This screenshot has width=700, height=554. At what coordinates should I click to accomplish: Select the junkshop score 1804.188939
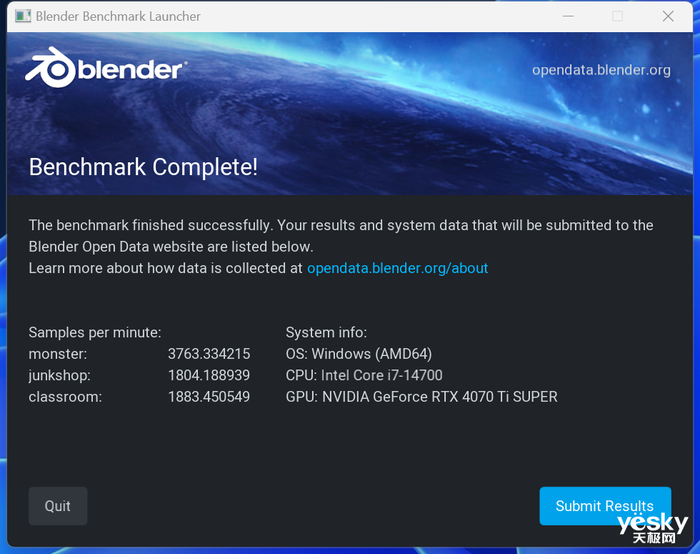pyautogui.click(x=209, y=375)
